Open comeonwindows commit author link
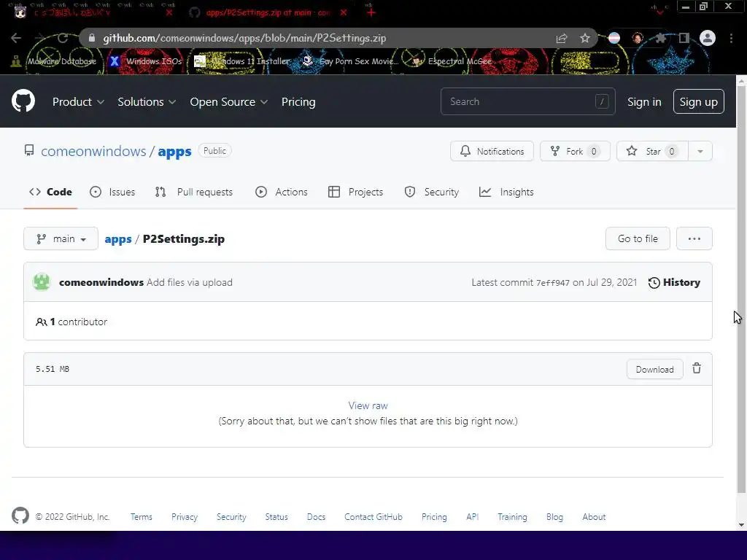Screen dimensions: 747x560 tap(101, 282)
